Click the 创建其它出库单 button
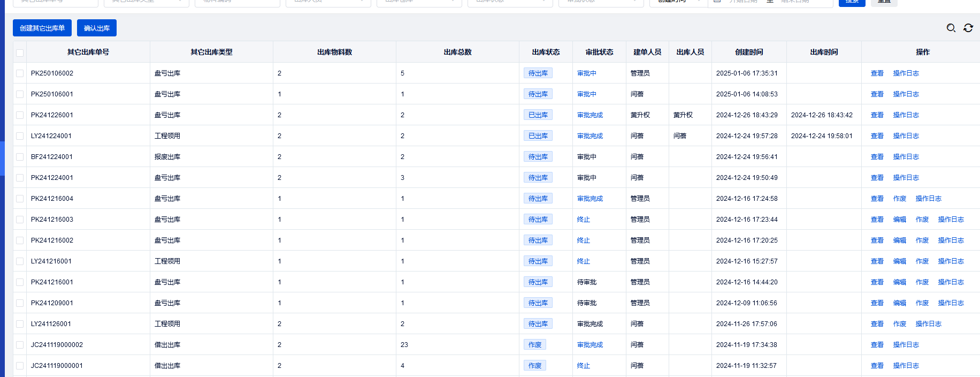The width and height of the screenshot is (980, 377). click(x=42, y=28)
